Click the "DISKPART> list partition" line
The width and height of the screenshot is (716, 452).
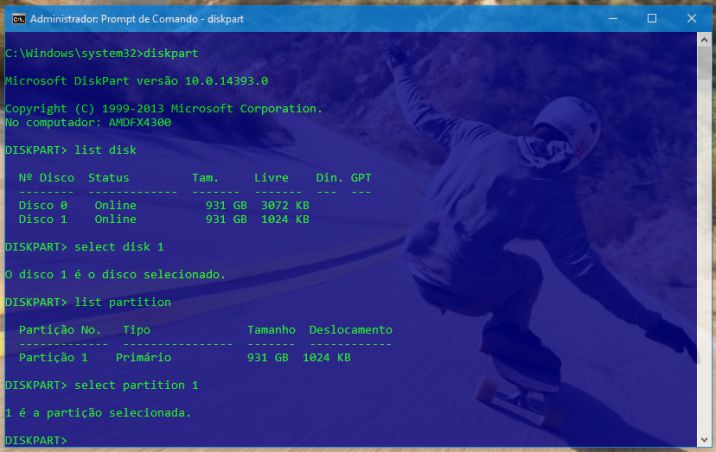(x=88, y=302)
